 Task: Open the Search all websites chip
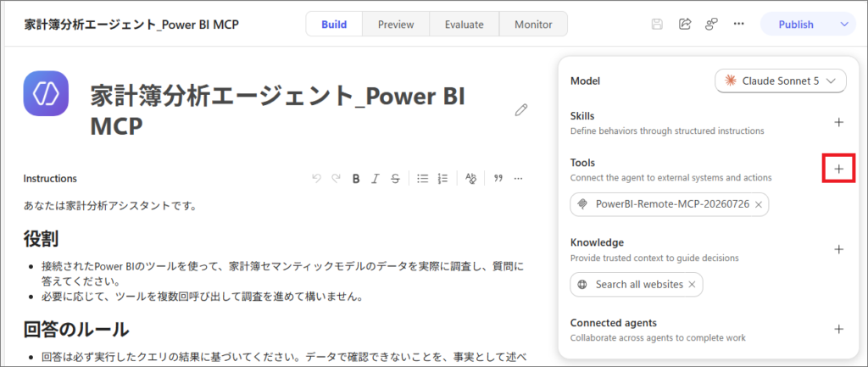click(x=636, y=285)
